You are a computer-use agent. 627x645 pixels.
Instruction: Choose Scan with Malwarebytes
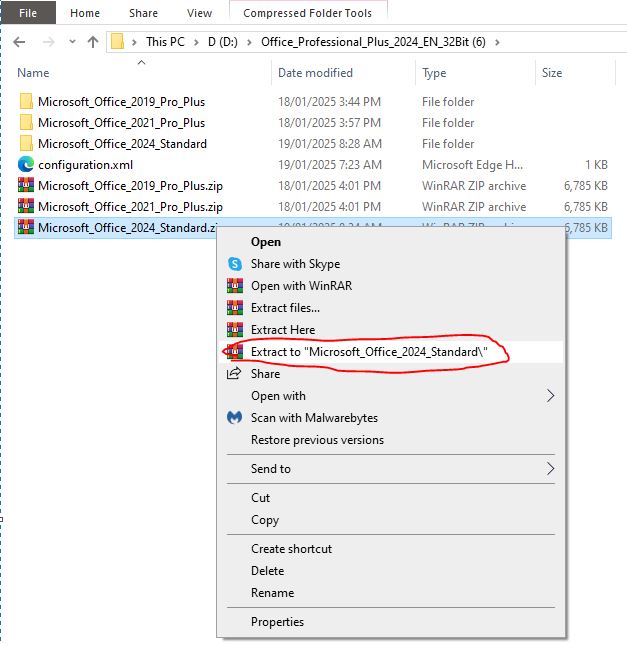pos(314,418)
